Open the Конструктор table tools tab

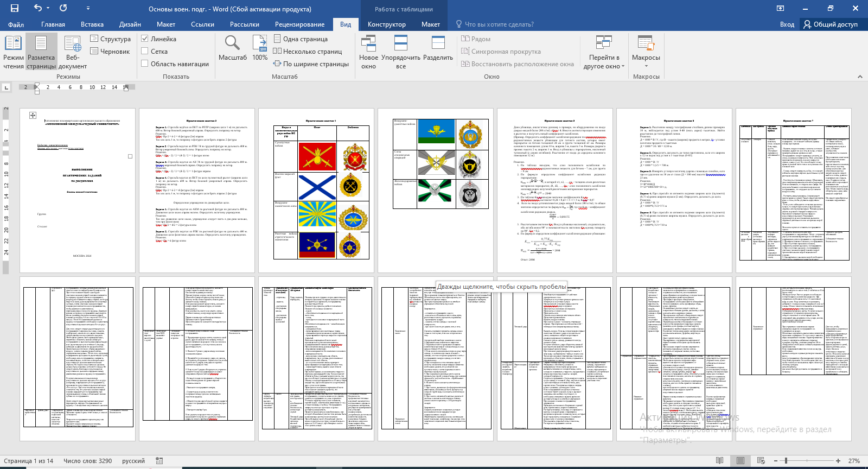coord(387,24)
